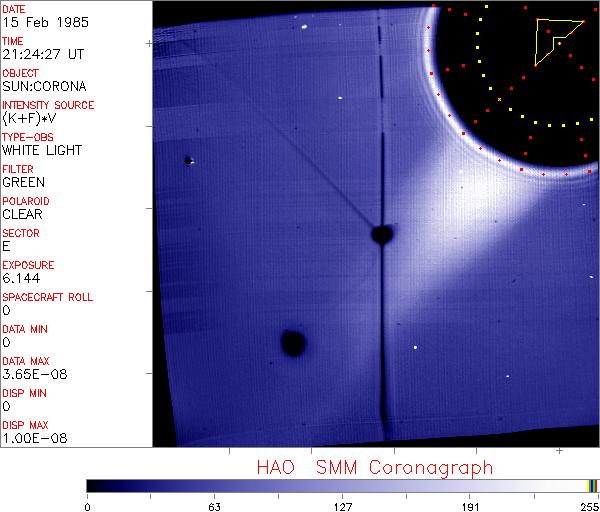
Task: Click the DATA MAX label
Action: tap(26, 361)
